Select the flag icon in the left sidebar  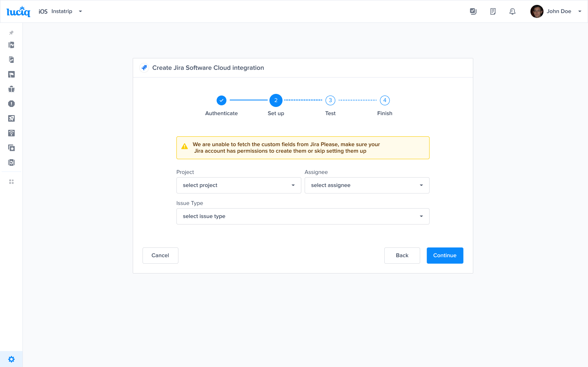11,74
